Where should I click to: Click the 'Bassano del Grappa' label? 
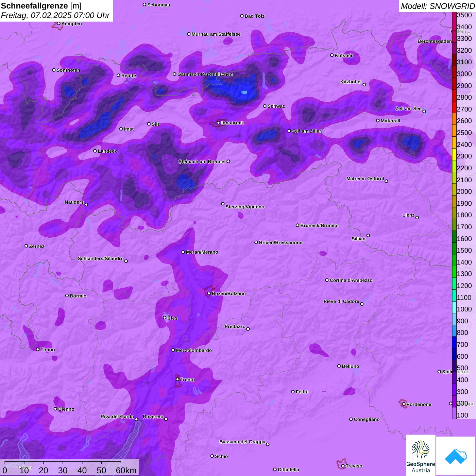[x=242, y=442]
